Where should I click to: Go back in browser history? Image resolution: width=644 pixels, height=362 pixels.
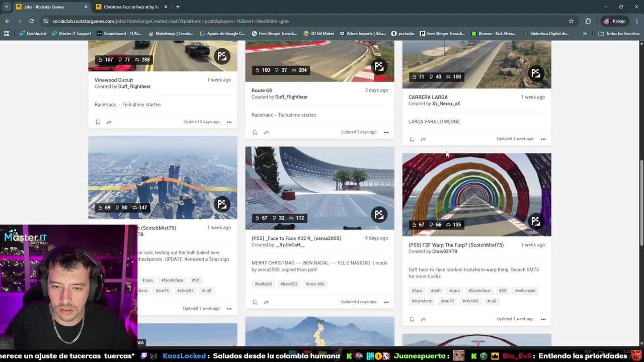point(7,21)
